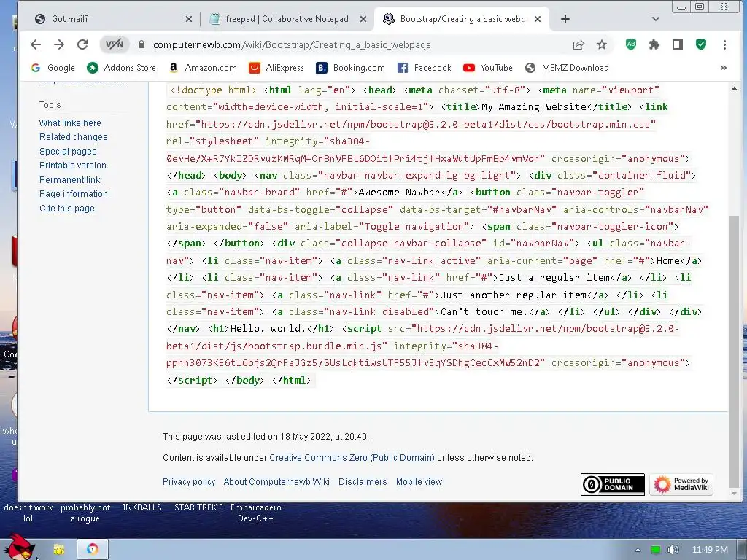Open 'Special pages' link
747x560 pixels.
68,152
